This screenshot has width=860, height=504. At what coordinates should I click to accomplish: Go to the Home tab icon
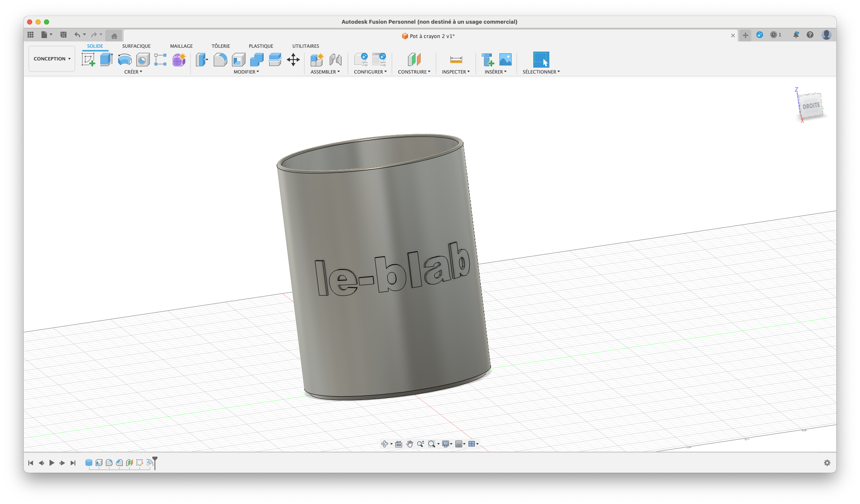(x=114, y=36)
